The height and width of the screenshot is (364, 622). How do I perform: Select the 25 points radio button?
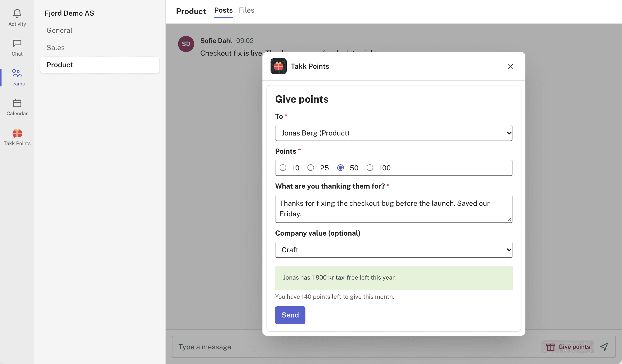click(x=311, y=168)
